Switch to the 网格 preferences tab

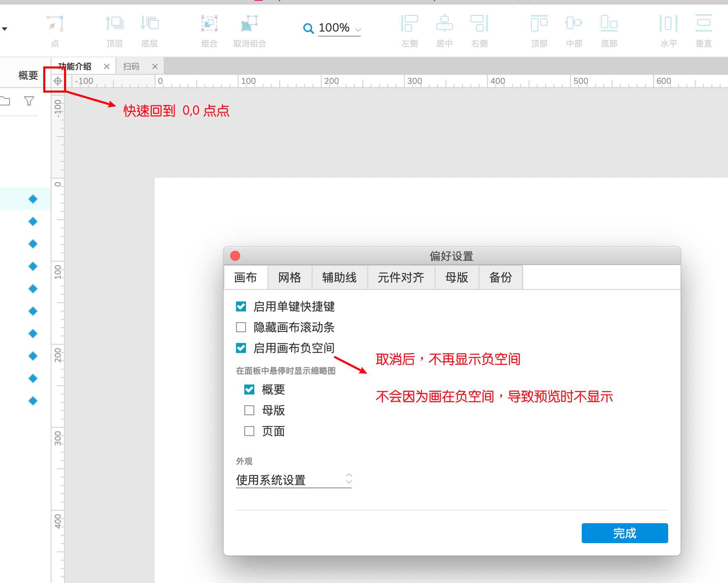pyautogui.click(x=290, y=277)
